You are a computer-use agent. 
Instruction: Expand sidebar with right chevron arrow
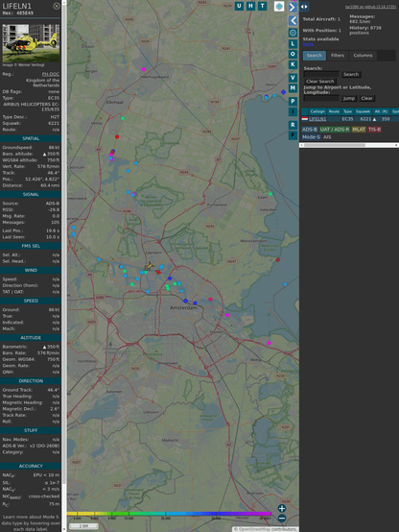pyautogui.click(x=293, y=7)
